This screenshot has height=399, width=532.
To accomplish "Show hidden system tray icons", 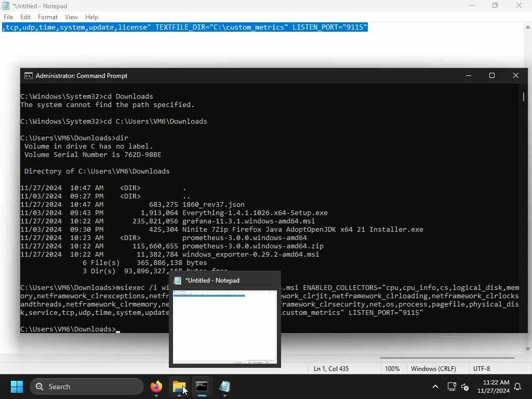I will click(x=435, y=387).
